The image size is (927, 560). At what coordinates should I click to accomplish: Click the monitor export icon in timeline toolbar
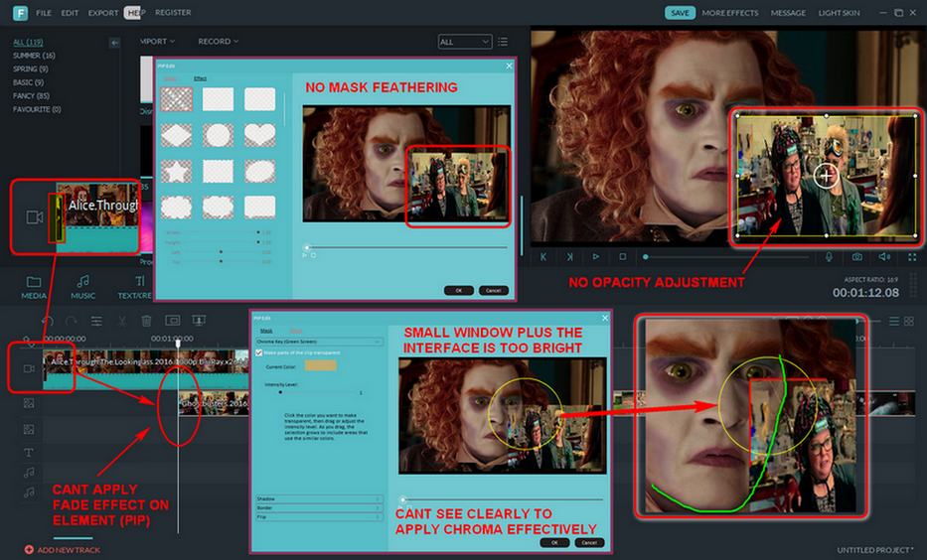point(199,320)
